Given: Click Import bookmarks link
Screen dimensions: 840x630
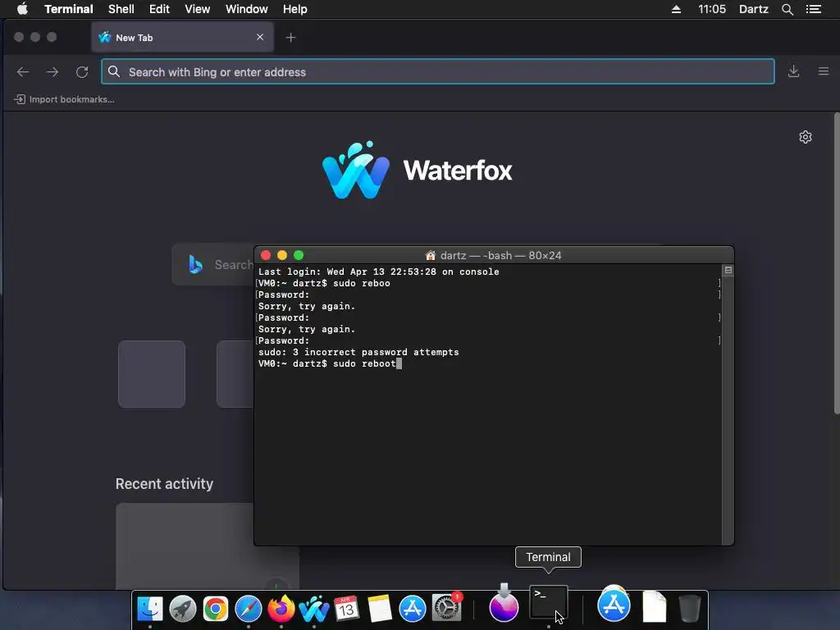Looking at the screenshot, I should click(64, 99).
